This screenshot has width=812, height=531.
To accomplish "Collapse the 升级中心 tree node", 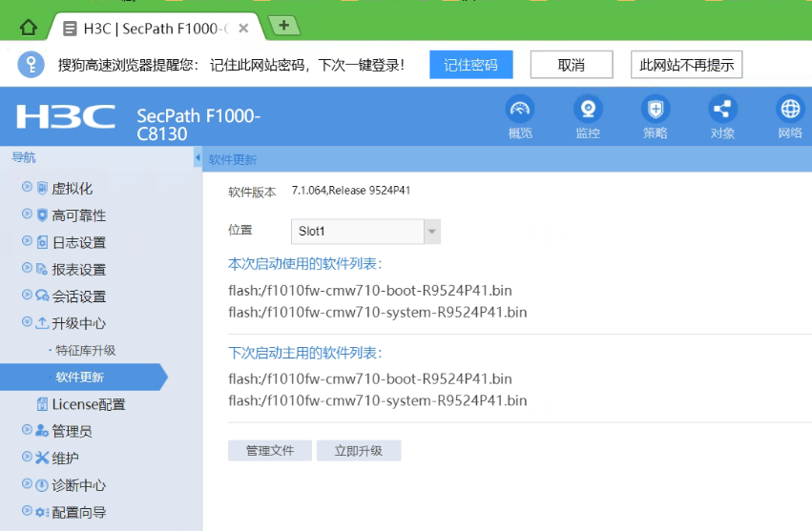I will point(27,322).
